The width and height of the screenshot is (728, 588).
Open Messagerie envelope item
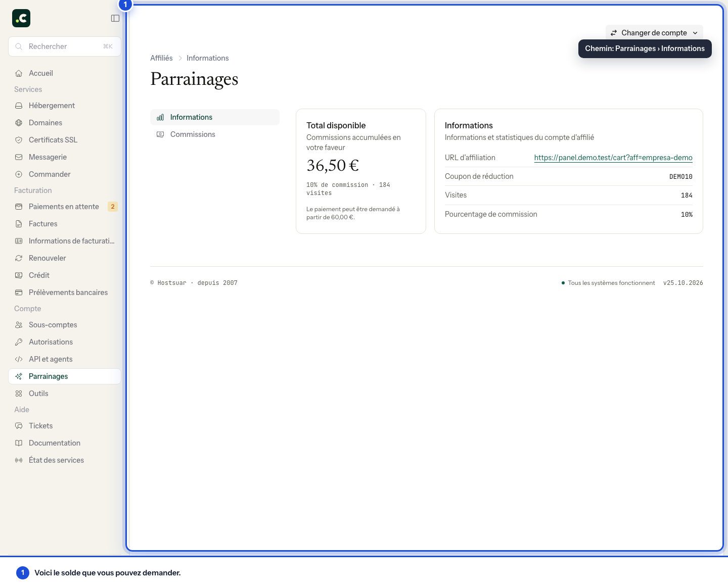pyautogui.click(x=65, y=157)
